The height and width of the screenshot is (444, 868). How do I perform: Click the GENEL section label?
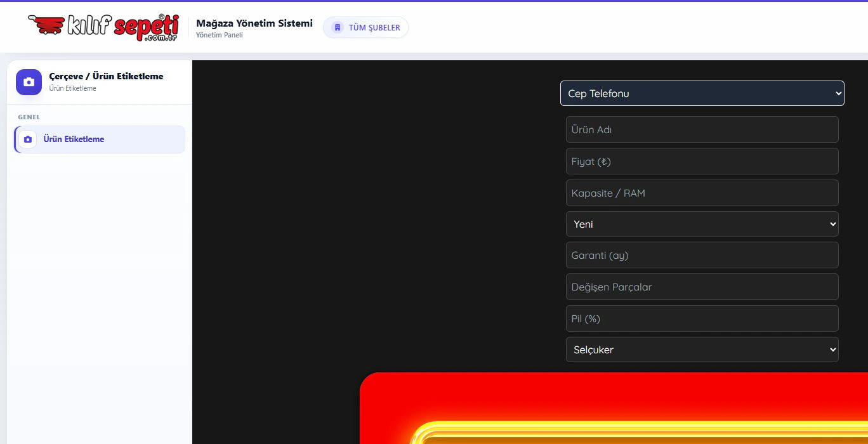(29, 117)
